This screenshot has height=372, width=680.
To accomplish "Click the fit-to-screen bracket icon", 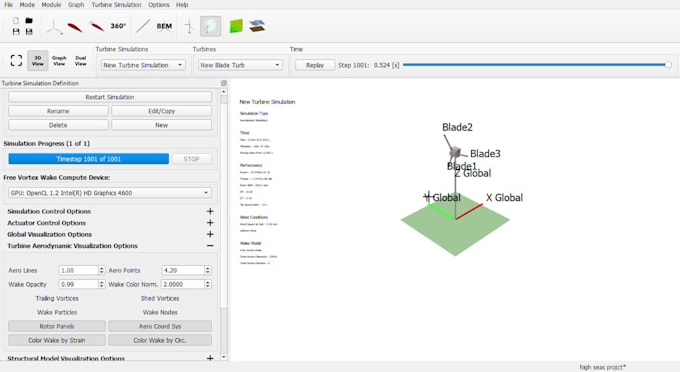I will click(x=16, y=60).
